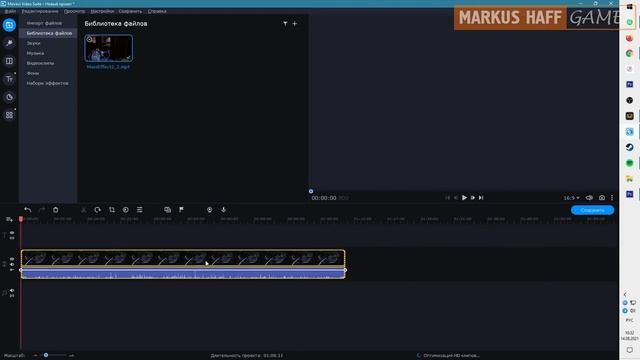Toggle link icon on title track
This screenshot has height=360, width=640.
coord(12,238)
